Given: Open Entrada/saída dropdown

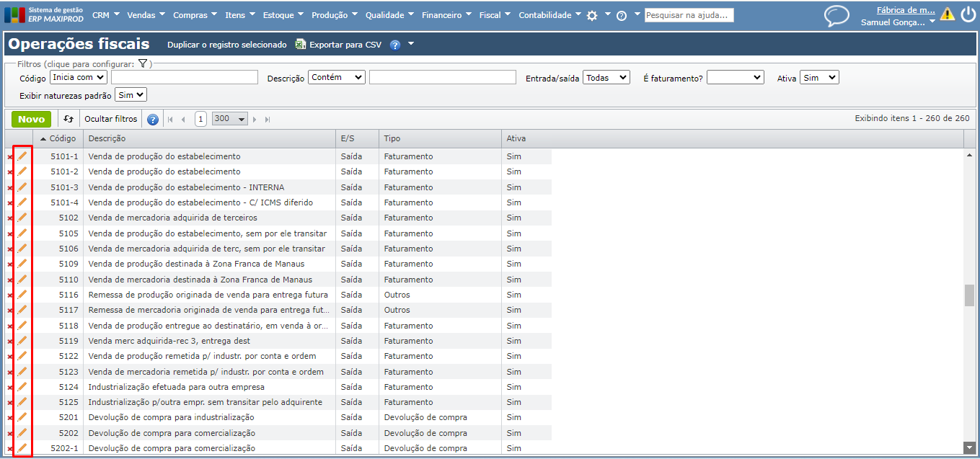Looking at the screenshot, I should 606,77.
